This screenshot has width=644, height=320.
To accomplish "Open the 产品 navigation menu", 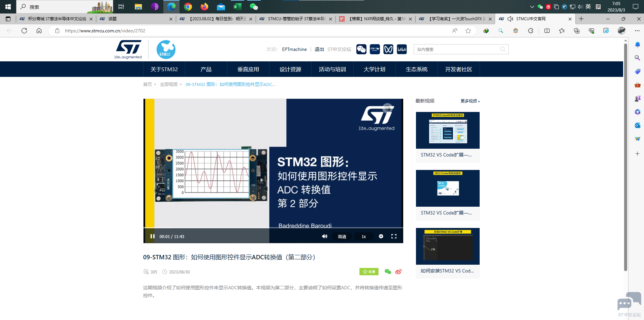I will [206, 69].
